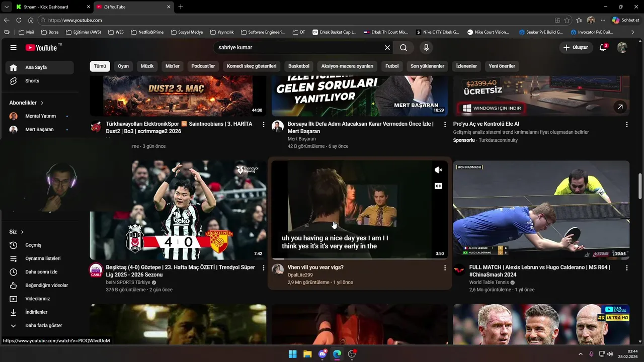This screenshot has width=644, height=362.
Task: Select Aksiyon-macera oyunları chip
Action: coord(347,66)
